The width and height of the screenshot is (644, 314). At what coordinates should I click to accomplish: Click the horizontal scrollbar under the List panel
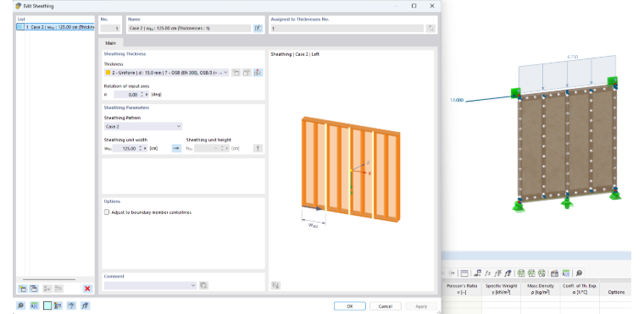point(49,279)
